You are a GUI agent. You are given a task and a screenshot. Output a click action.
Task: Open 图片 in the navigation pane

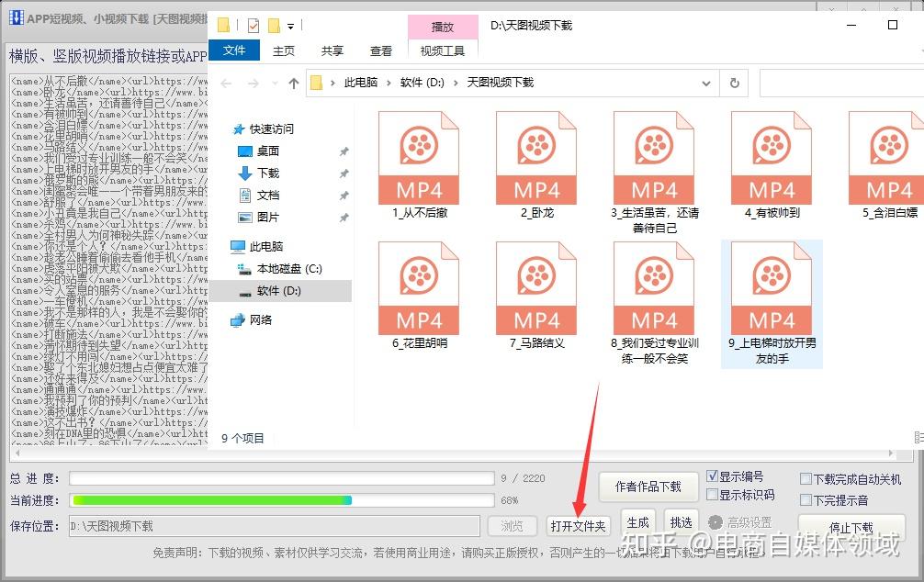pos(258,218)
